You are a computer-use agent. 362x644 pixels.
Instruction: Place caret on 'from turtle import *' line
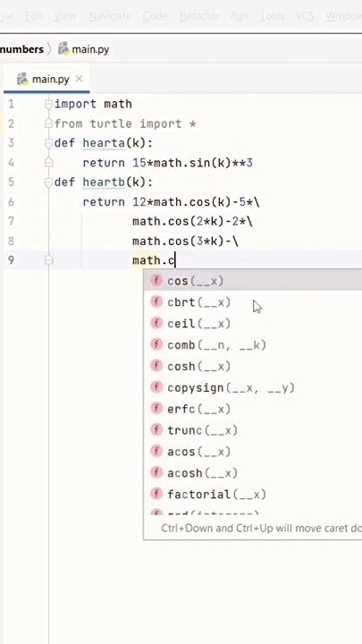pyautogui.click(x=125, y=123)
